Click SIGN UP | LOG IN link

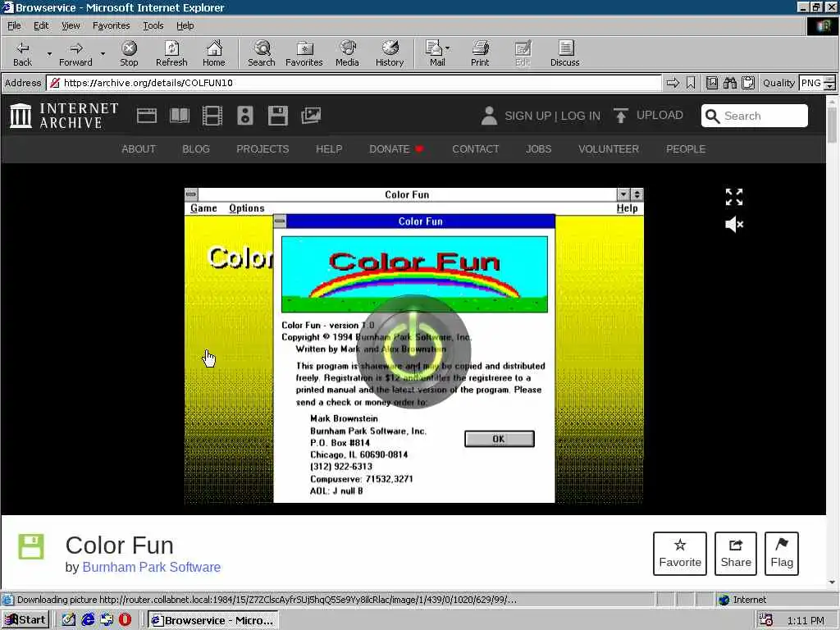552,116
